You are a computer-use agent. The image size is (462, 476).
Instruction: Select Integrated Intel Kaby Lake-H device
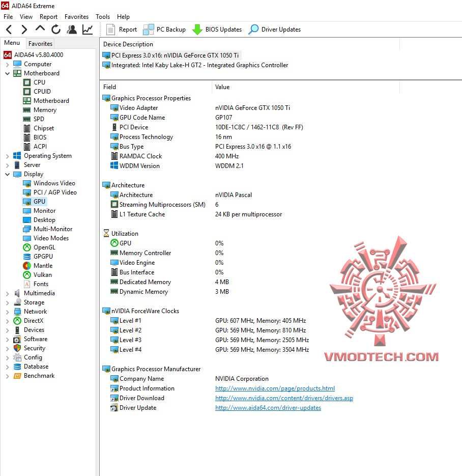[x=196, y=65]
